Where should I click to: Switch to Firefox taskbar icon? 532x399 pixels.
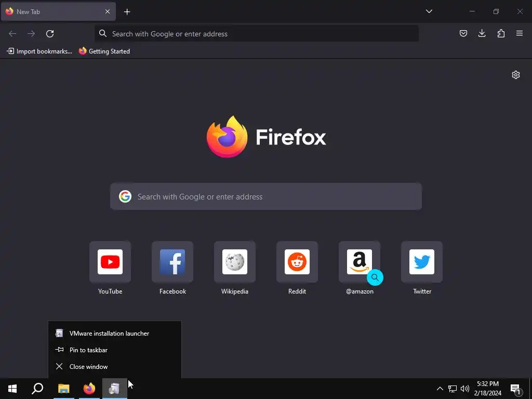click(x=89, y=389)
